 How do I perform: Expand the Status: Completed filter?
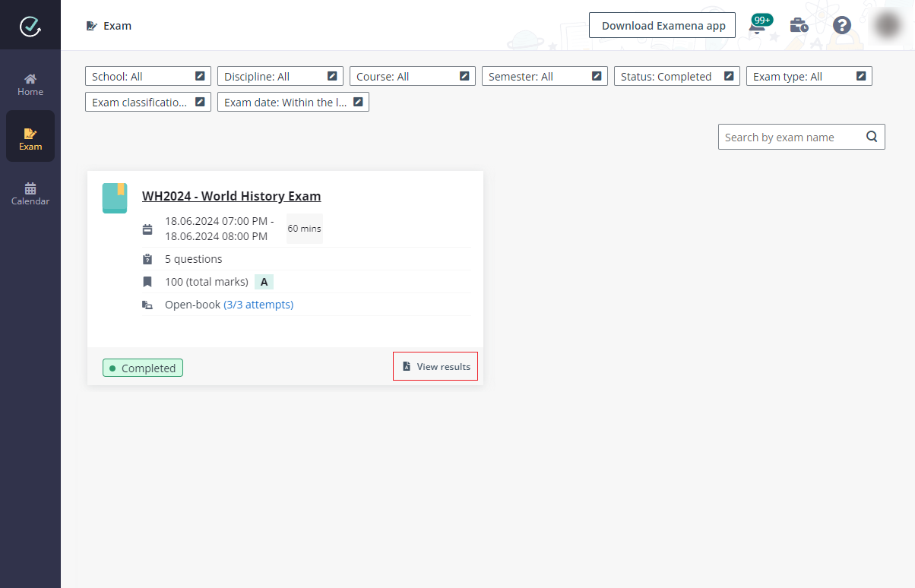coord(676,77)
